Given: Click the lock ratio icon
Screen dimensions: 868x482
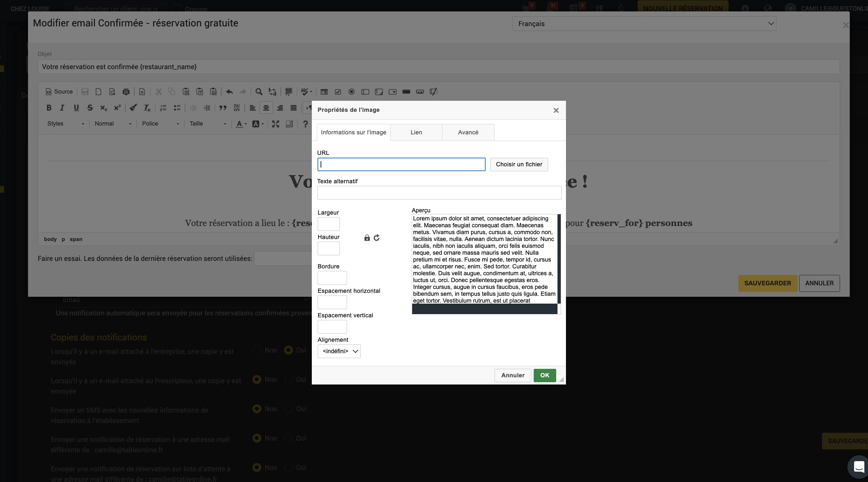Looking at the screenshot, I should pyautogui.click(x=367, y=238).
